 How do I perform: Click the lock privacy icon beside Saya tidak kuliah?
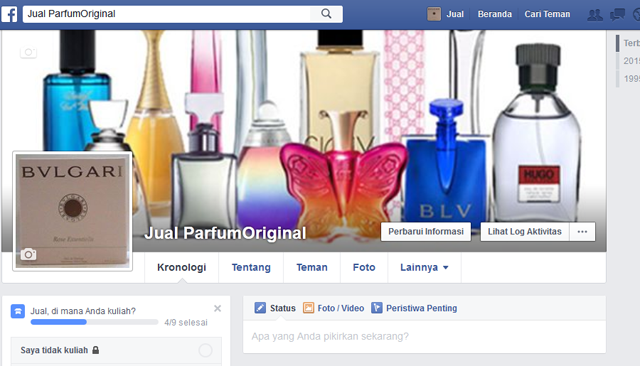(x=96, y=350)
